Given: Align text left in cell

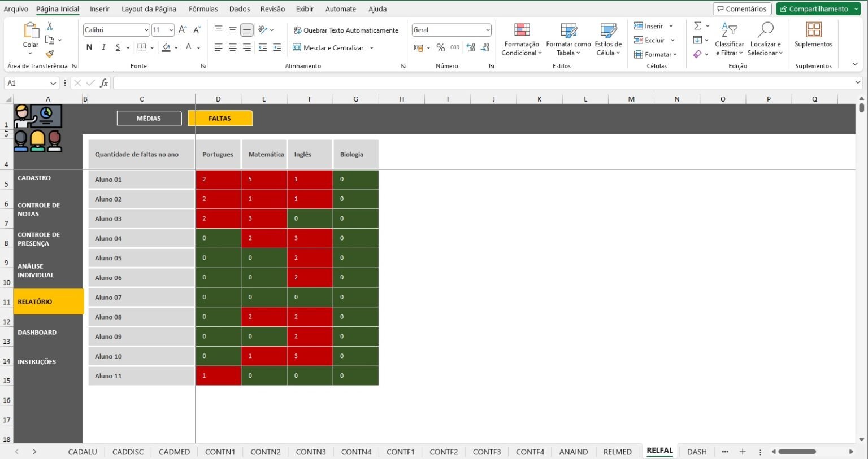Looking at the screenshot, I should click(x=218, y=47).
